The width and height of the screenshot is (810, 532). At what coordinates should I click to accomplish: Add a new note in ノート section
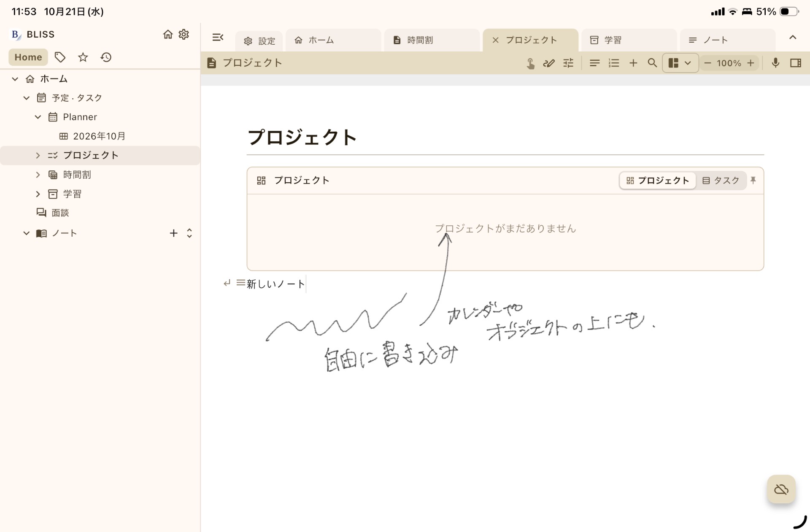[x=173, y=233]
